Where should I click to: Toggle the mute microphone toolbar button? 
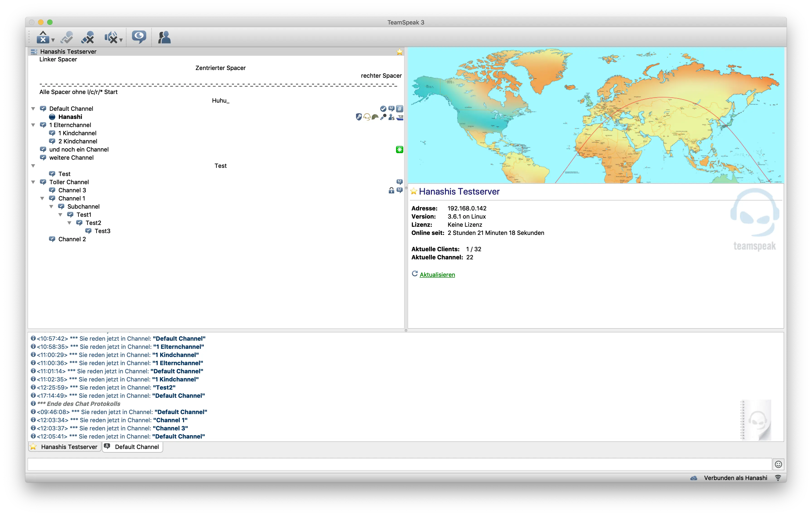click(88, 37)
